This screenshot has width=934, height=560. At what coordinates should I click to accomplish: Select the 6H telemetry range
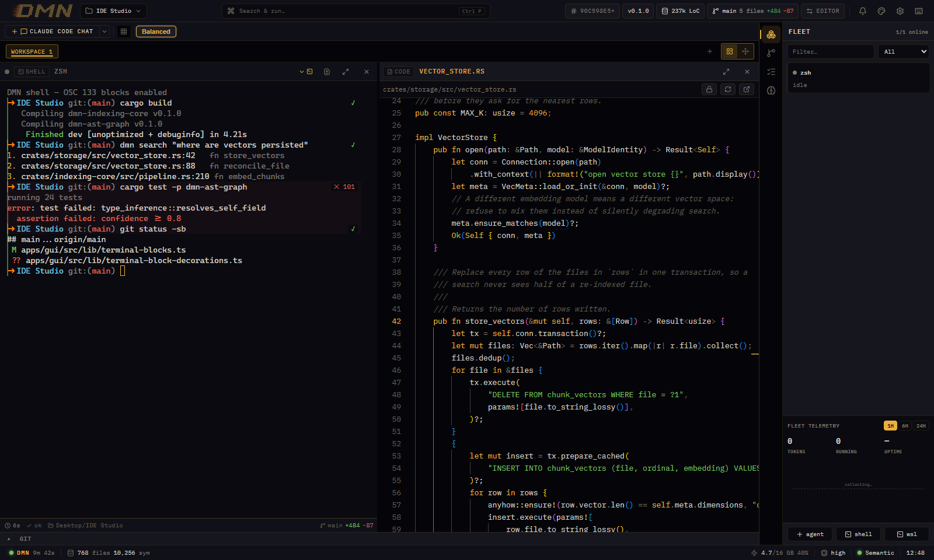905,426
